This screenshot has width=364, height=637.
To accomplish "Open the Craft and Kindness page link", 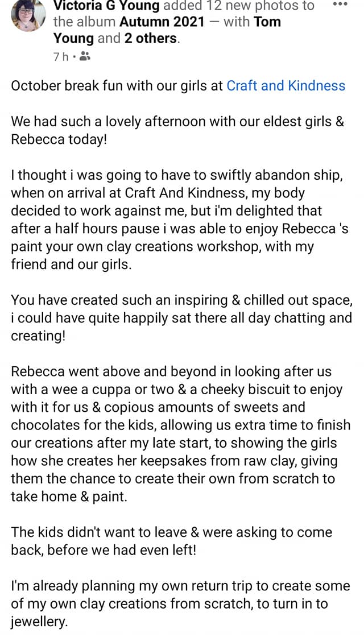I will click(x=286, y=86).
